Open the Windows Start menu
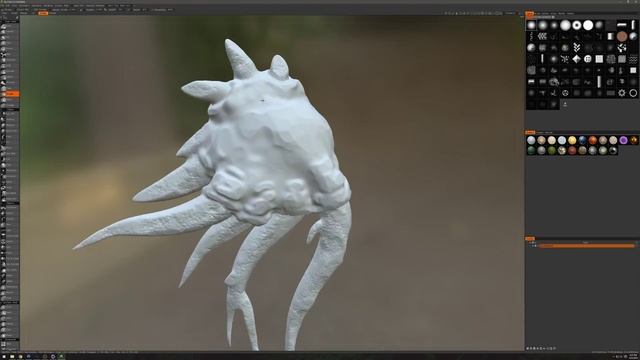 3,357
